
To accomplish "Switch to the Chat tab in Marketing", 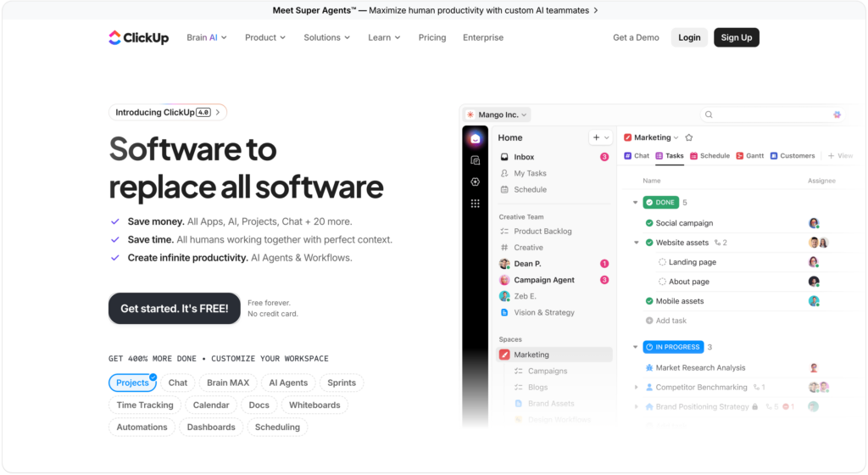I will (x=637, y=156).
